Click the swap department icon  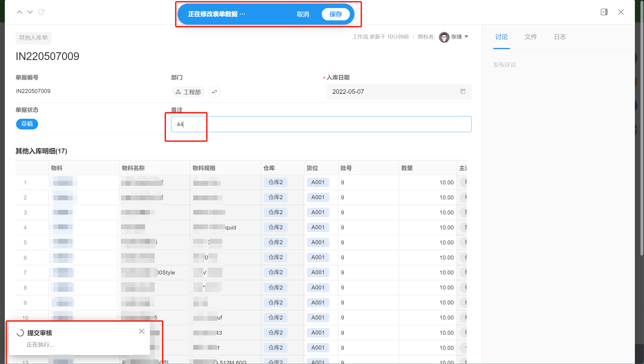pyautogui.click(x=214, y=92)
